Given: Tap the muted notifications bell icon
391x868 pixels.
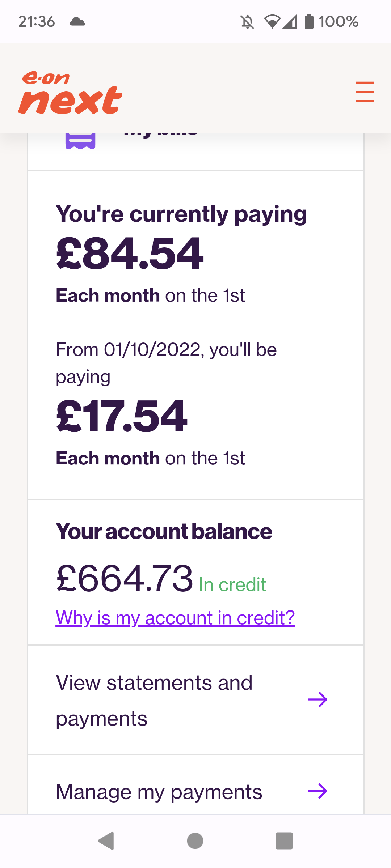Looking at the screenshot, I should tap(247, 22).
